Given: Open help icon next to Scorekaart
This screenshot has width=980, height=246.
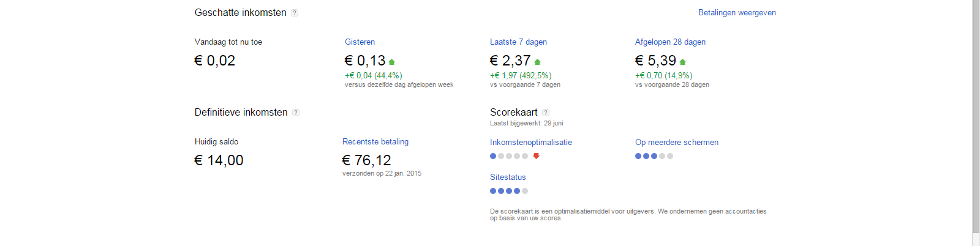Looking at the screenshot, I should (x=546, y=113).
